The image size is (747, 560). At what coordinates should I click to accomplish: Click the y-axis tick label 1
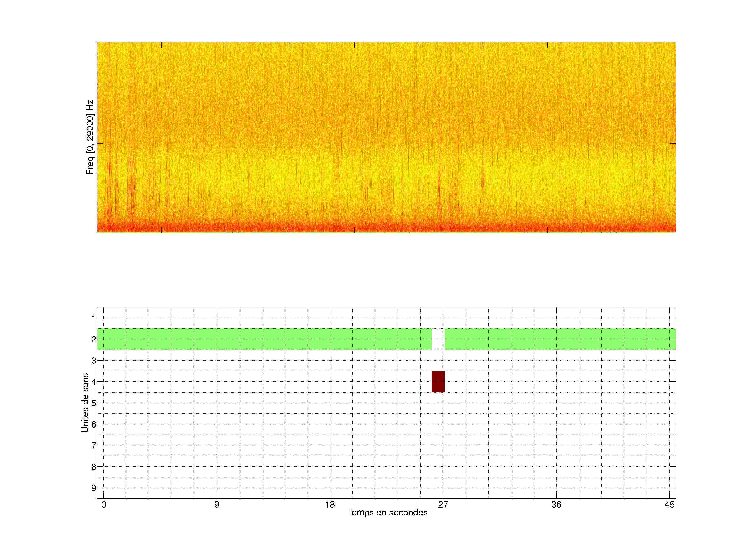[x=94, y=318]
